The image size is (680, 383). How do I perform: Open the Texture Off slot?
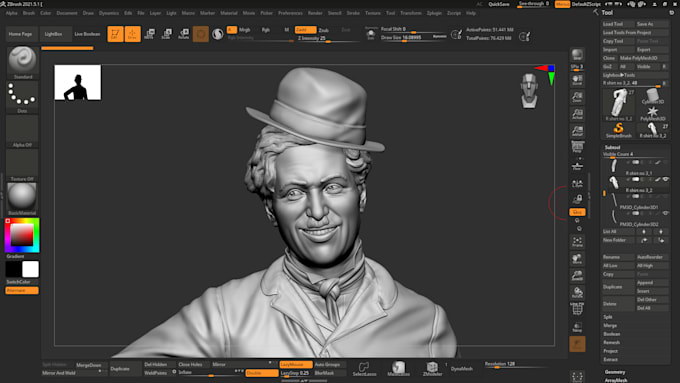tap(23, 164)
